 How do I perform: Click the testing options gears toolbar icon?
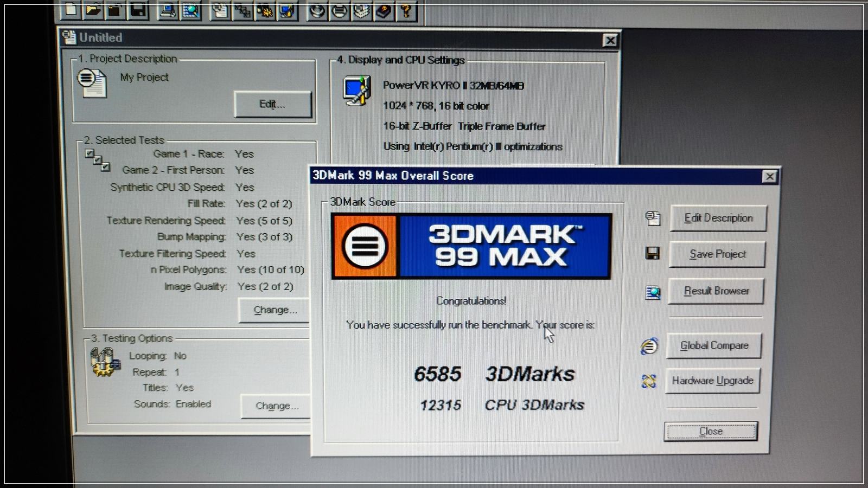[x=265, y=10]
